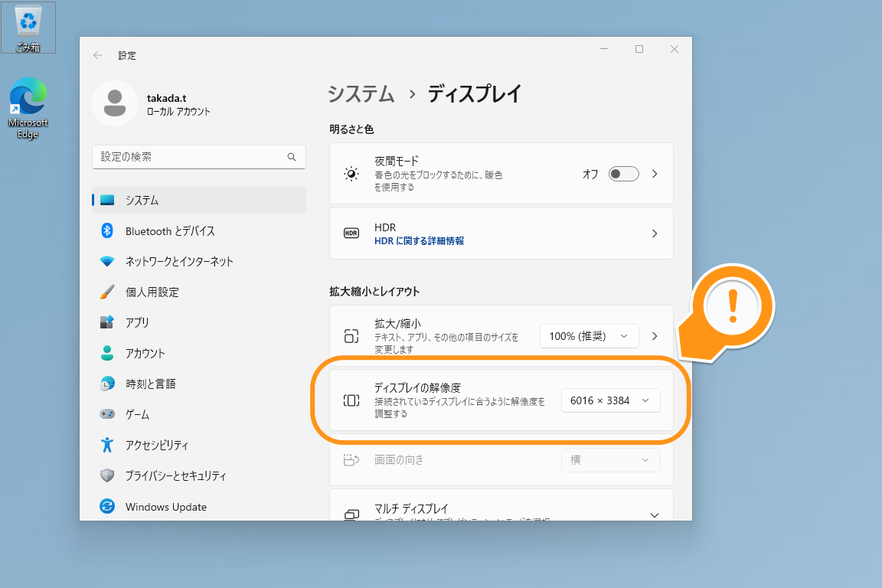Click the ゲーム controller icon
This screenshot has width=882, height=588.
[x=107, y=414]
